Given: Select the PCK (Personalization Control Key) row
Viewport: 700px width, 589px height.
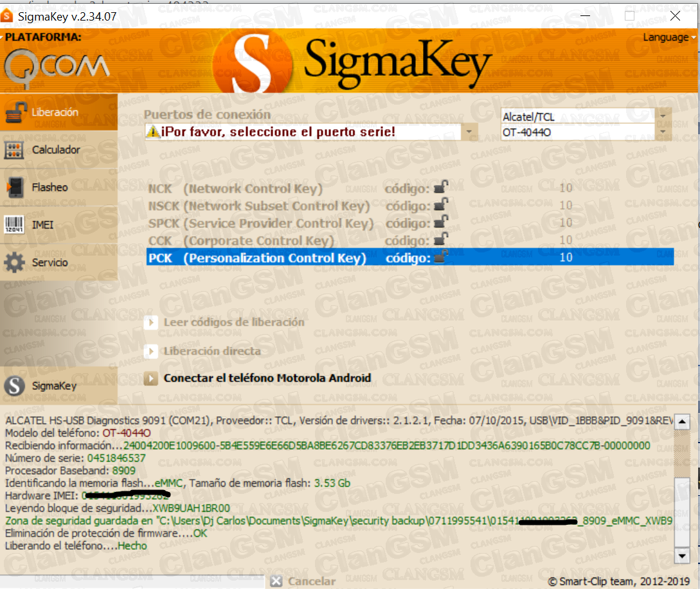Looking at the screenshot, I should pyautogui.click(x=410, y=257).
